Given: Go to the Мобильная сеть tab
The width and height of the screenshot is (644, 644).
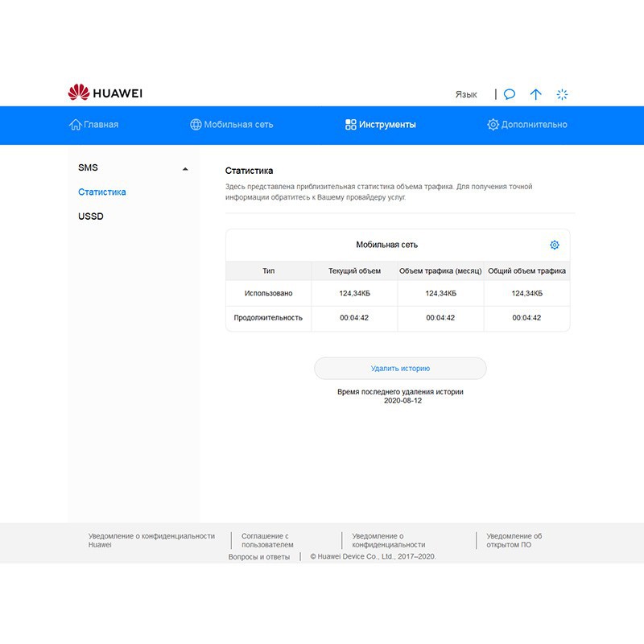Looking at the screenshot, I should point(238,125).
